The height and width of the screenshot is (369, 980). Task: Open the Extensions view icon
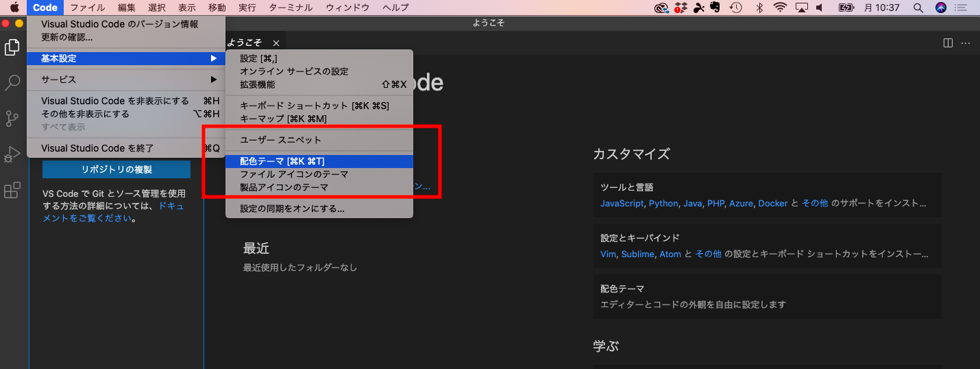click(x=12, y=190)
